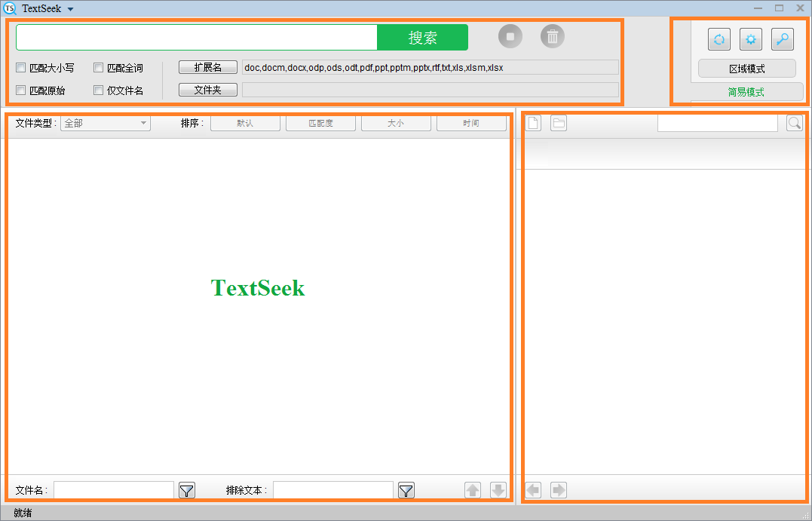
Task: Click the down arrow next result icon
Action: 498,490
